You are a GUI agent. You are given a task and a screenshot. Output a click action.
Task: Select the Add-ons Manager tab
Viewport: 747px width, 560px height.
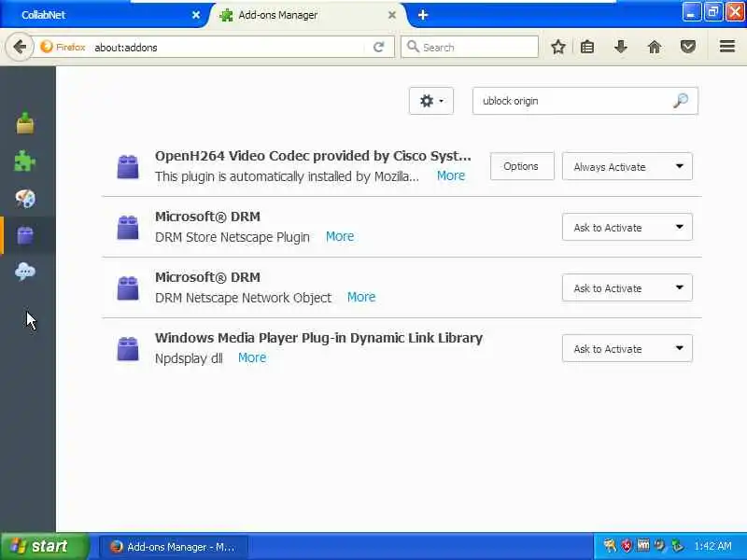point(305,15)
